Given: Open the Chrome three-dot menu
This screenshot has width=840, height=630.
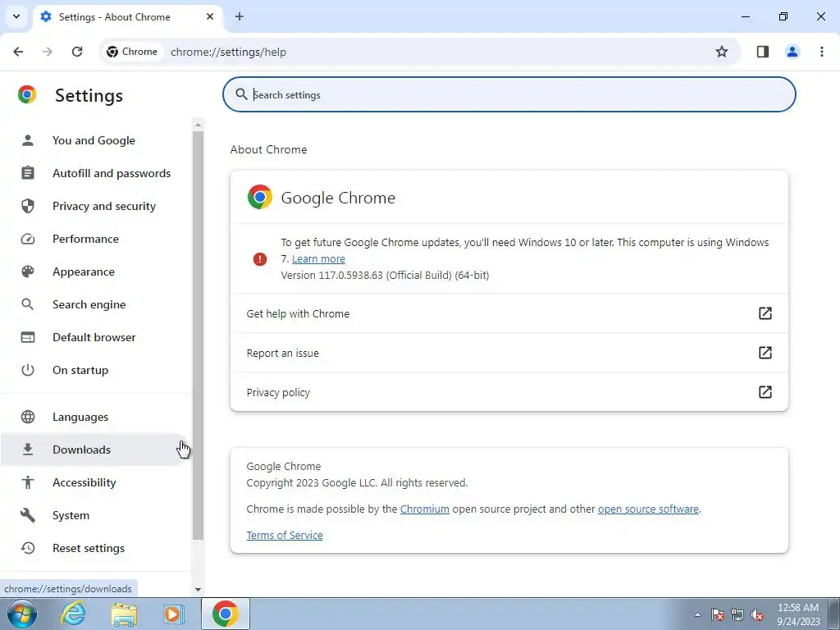Looking at the screenshot, I should (x=822, y=52).
